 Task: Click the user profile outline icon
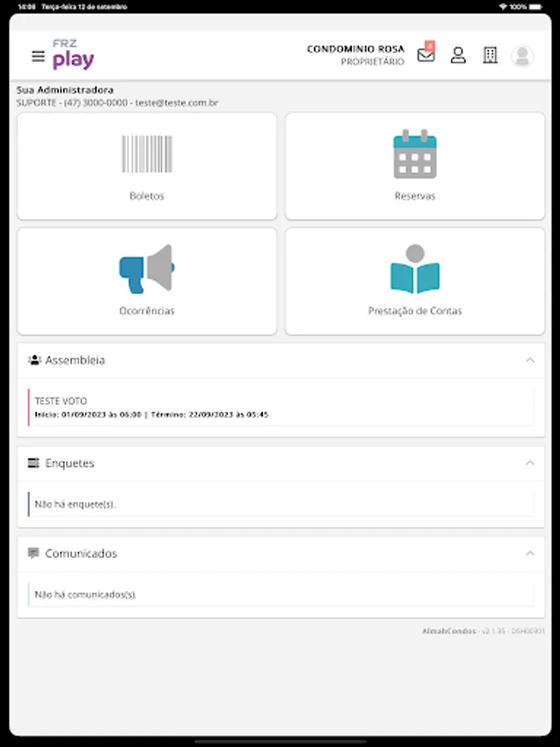click(x=458, y=56)
